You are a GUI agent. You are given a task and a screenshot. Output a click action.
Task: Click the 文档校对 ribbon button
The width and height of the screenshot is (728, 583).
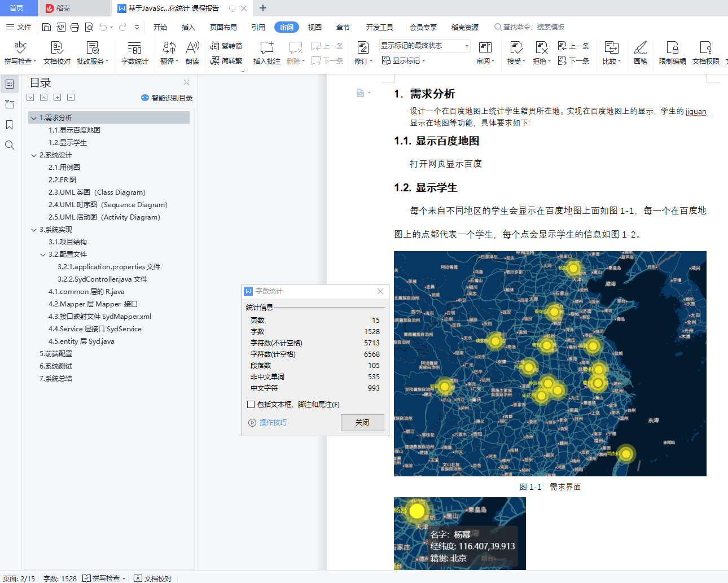click(x=57, y=53)
